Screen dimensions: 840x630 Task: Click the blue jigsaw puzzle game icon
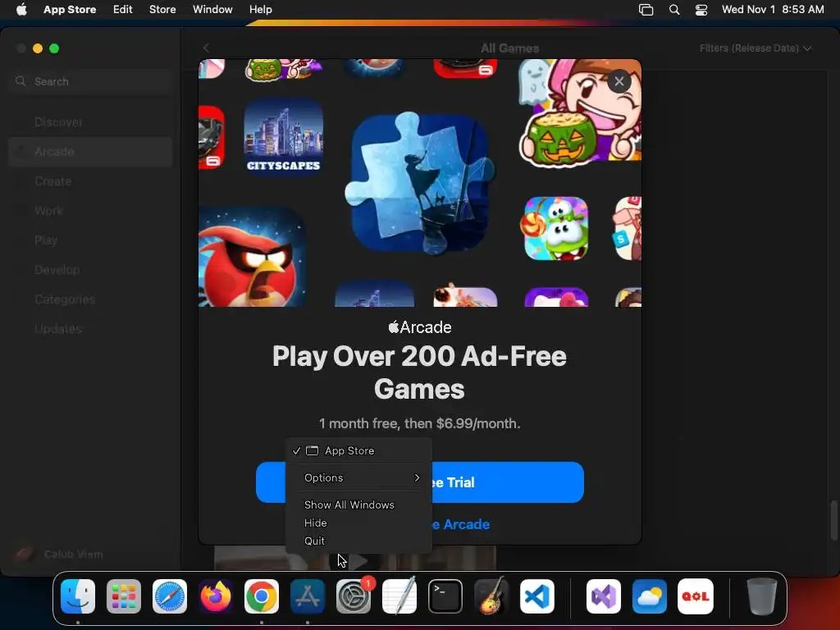[x=420, y=183]
